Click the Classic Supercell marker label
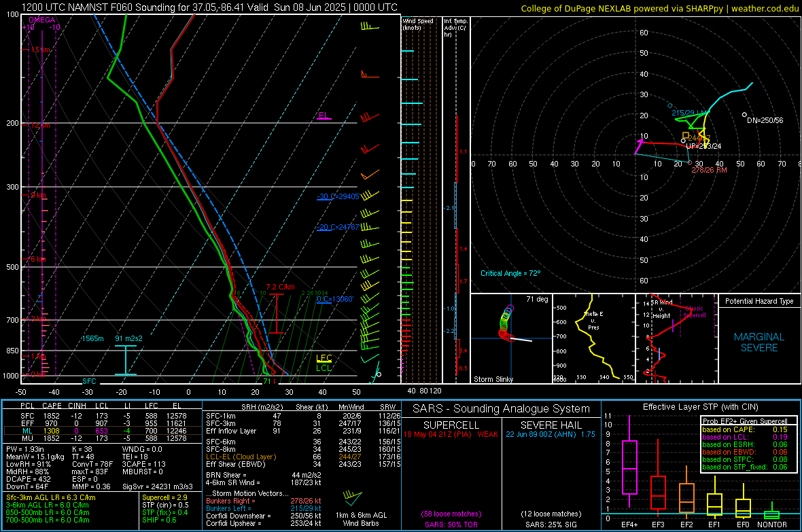802x532 pixels. click(695, 312)
